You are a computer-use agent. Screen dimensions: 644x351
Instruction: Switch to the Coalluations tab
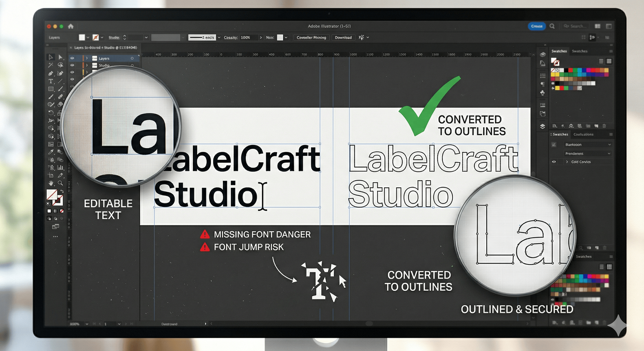583,134
